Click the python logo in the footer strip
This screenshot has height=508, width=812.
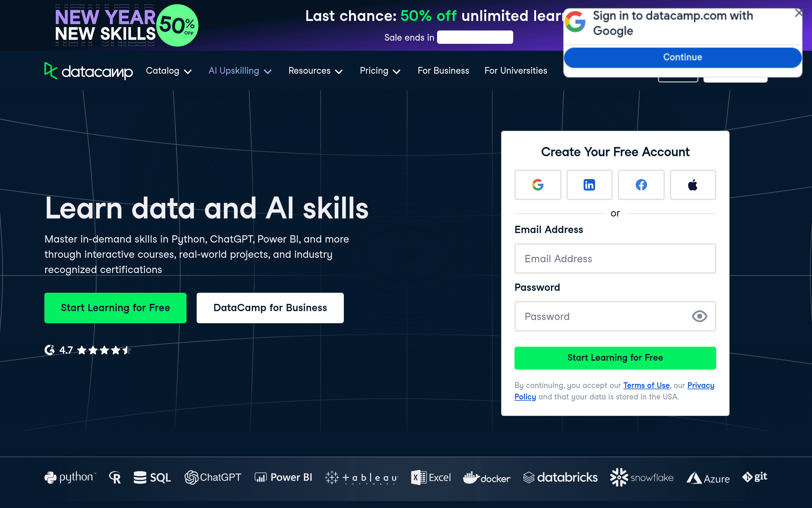(x=70, y=478)
